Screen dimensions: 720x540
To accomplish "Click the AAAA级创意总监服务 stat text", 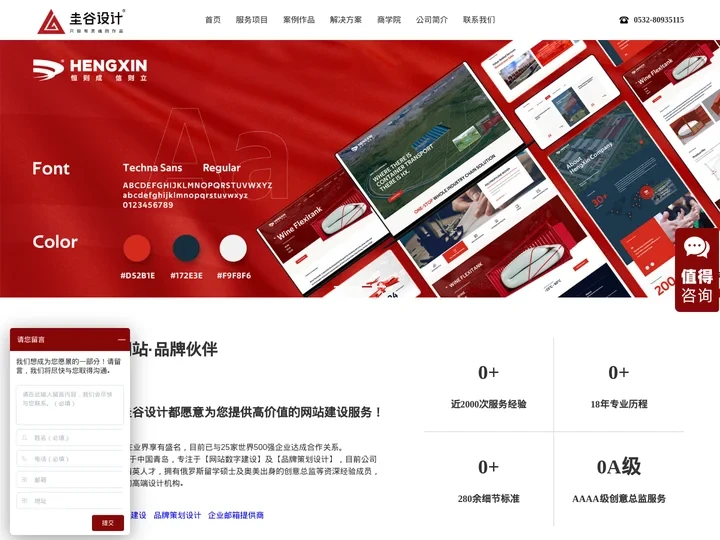I will pyautogui.click(x=619, y=499).
